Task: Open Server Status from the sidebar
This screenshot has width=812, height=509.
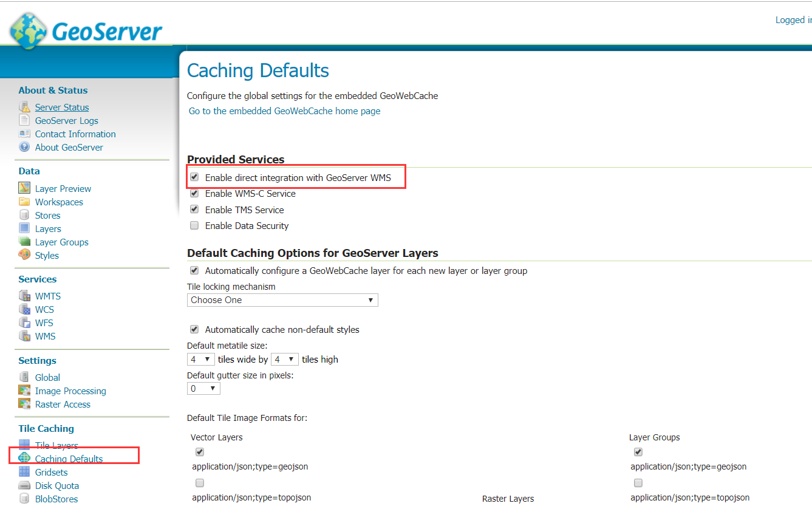Action: click(61, 107)
